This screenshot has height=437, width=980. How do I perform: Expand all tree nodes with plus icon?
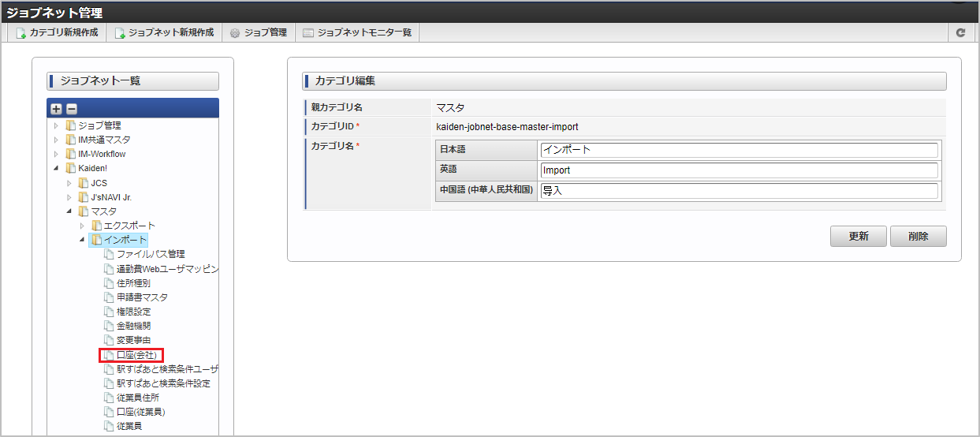pyautogui.click(x=56, y=109)
